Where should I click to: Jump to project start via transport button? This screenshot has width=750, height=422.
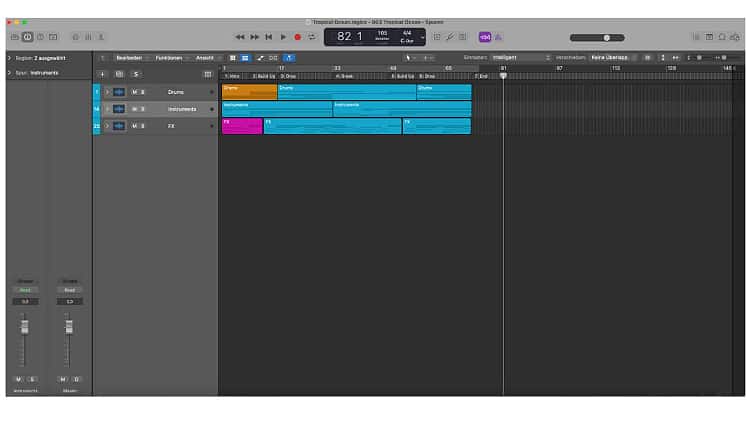[x=268, y=37]
